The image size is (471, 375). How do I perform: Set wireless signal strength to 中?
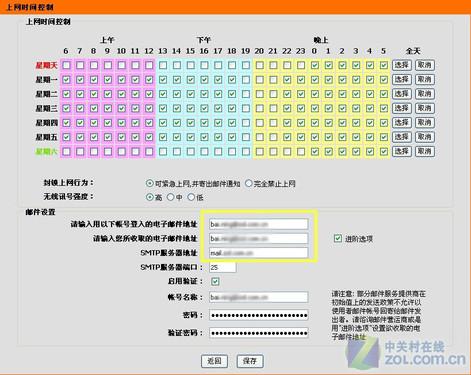(x=170, y=197)
